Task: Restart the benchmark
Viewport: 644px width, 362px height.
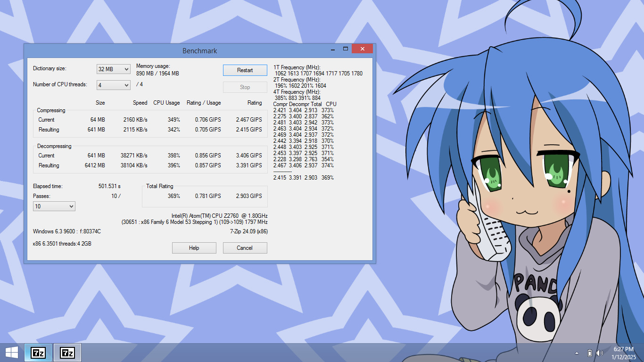Action: pyautogui.click(x=245, y=70)
